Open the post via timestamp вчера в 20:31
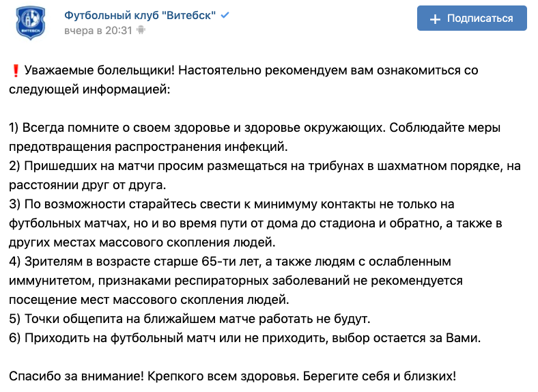The image size is (538, 392). coord(98,31)
